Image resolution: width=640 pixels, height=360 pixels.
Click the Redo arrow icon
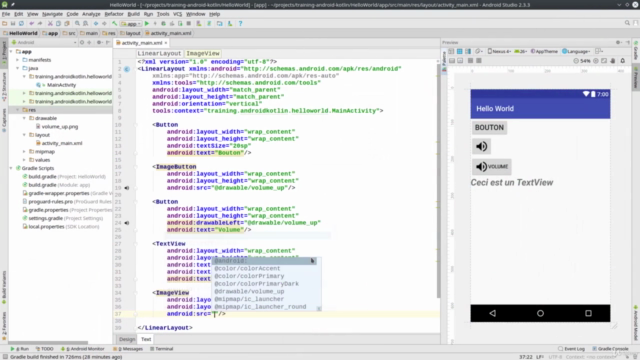(x=40, y=24)
